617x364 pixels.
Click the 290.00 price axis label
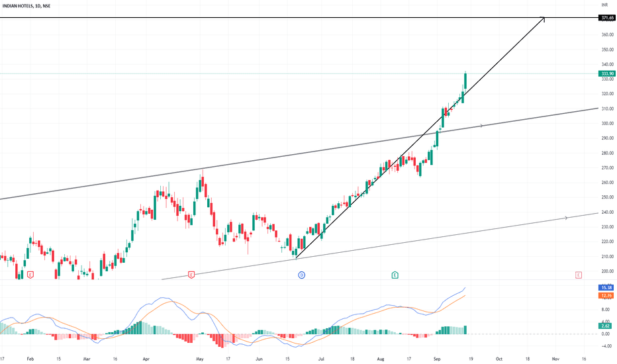click(x=608, y=138)
